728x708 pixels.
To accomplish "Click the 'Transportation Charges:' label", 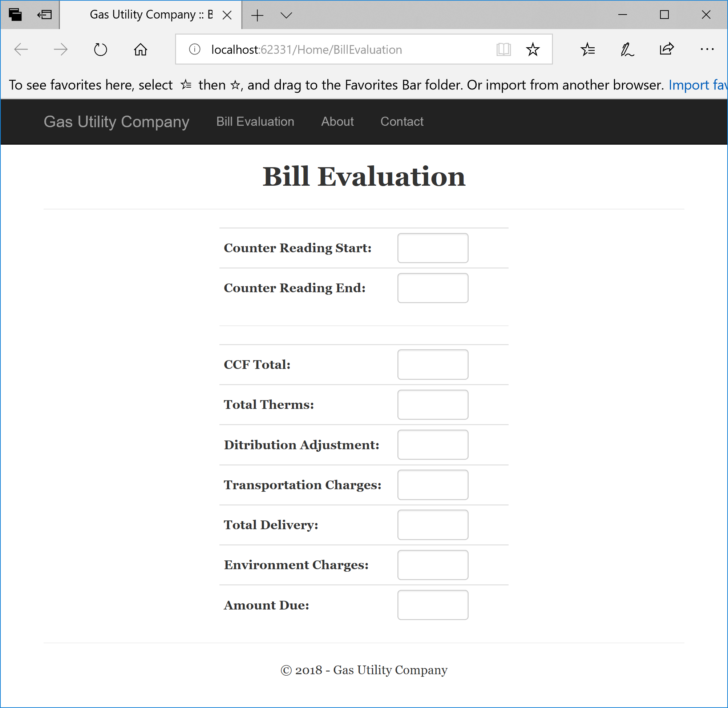I will pos(303,485).
